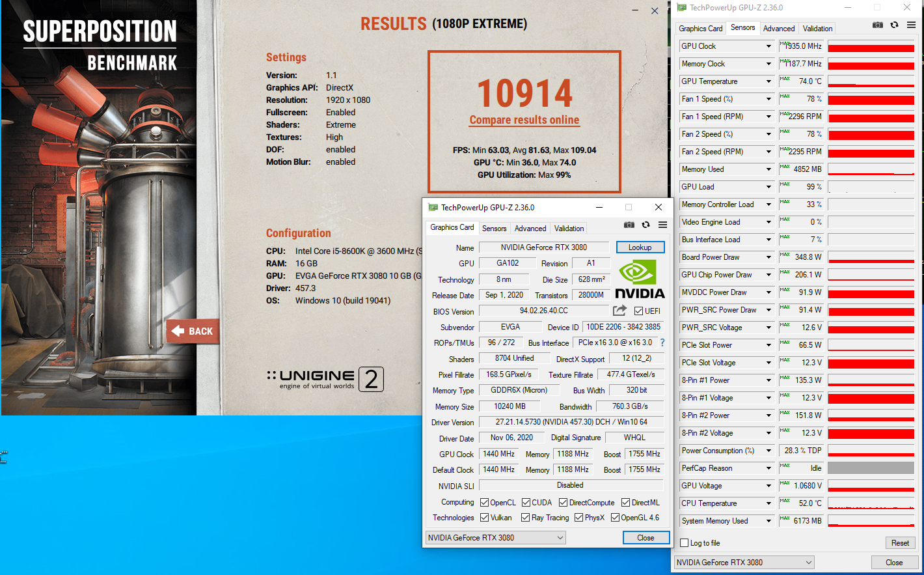
Task: Open the Fan 1 Speed (RPM) dropdown
Action: tap(768, 117)
